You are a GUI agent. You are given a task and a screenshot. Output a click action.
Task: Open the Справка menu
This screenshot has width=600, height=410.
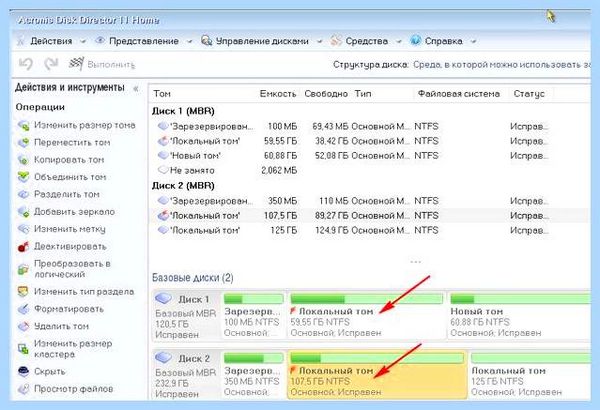[443, 41]
